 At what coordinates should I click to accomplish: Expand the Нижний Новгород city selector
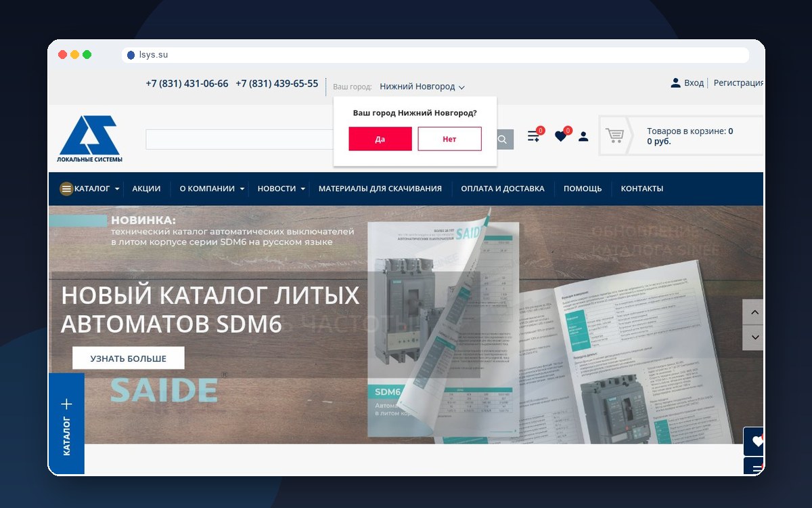click(x=422, y=87)
